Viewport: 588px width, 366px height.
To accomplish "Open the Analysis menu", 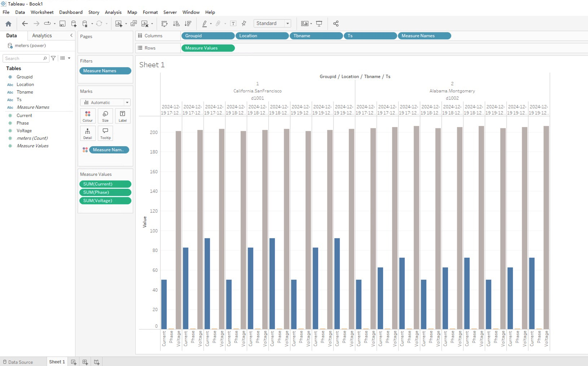I will [113, 12].
